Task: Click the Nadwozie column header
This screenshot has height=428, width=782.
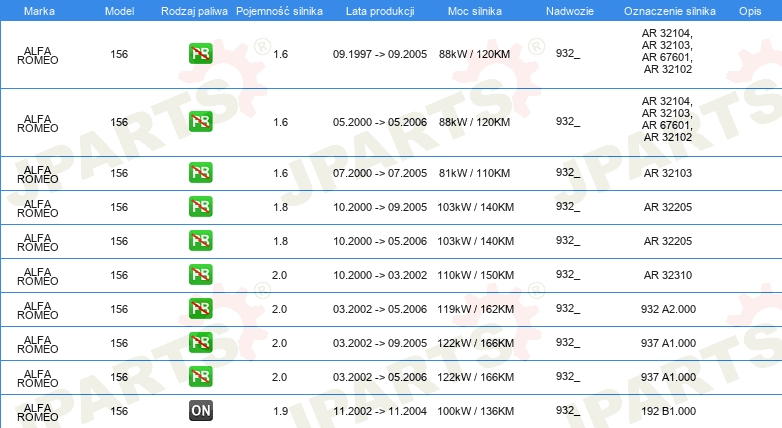Action: (x=570, y=11)
